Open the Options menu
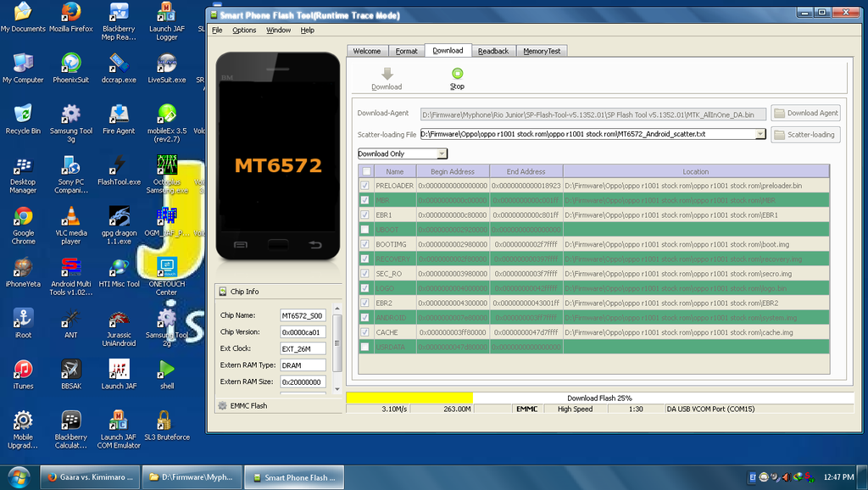 click(244, 31)
